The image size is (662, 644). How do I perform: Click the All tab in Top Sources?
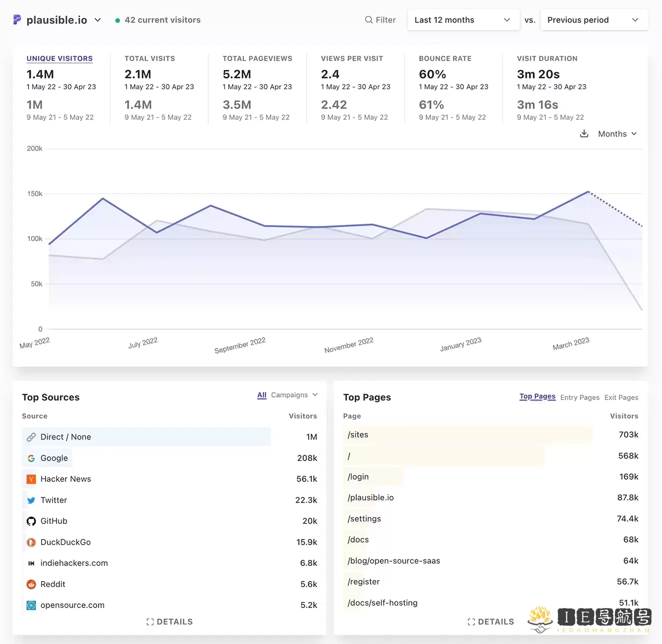[262, 395]
